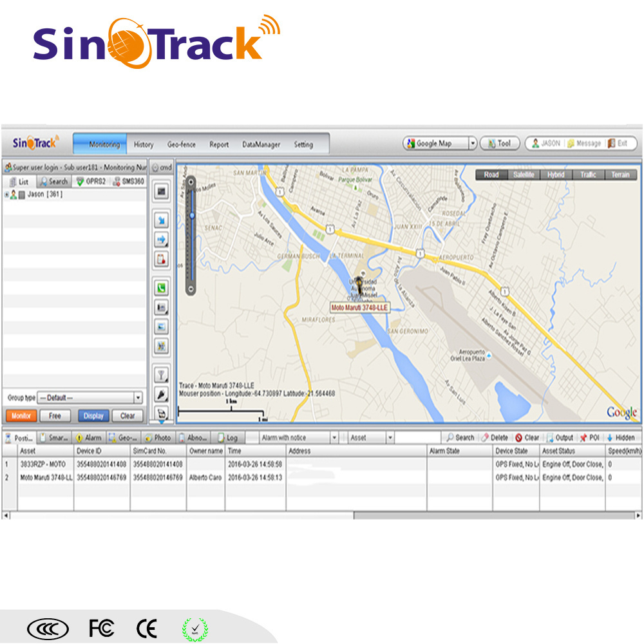This screenshot has width=644, height=644.
Task: Select the Terrain map type
Action: (x=620, y=175)
